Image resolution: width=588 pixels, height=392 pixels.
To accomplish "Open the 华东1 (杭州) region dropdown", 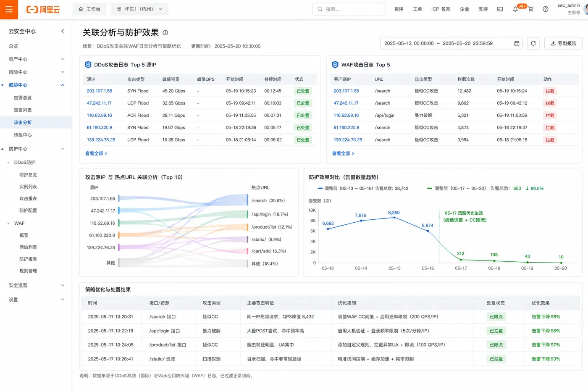I will (x=139, y=9).
